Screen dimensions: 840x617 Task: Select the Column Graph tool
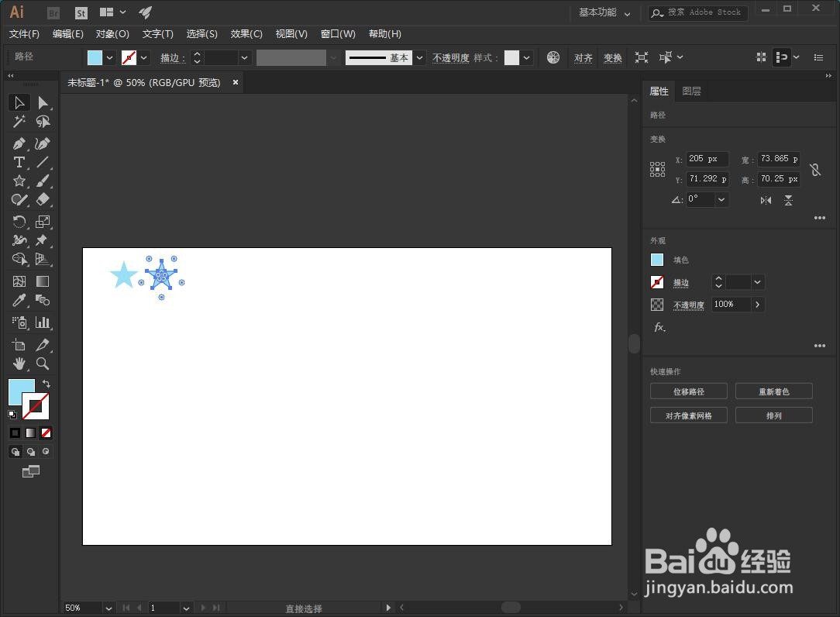[x=43, y=322]
